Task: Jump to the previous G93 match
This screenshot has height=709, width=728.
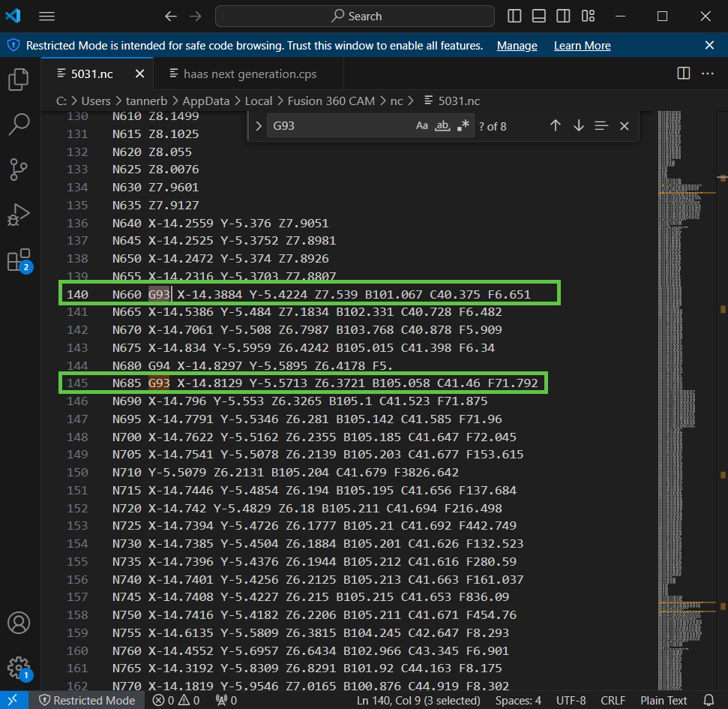Action: pyautogui.click(x=556, y=126)
